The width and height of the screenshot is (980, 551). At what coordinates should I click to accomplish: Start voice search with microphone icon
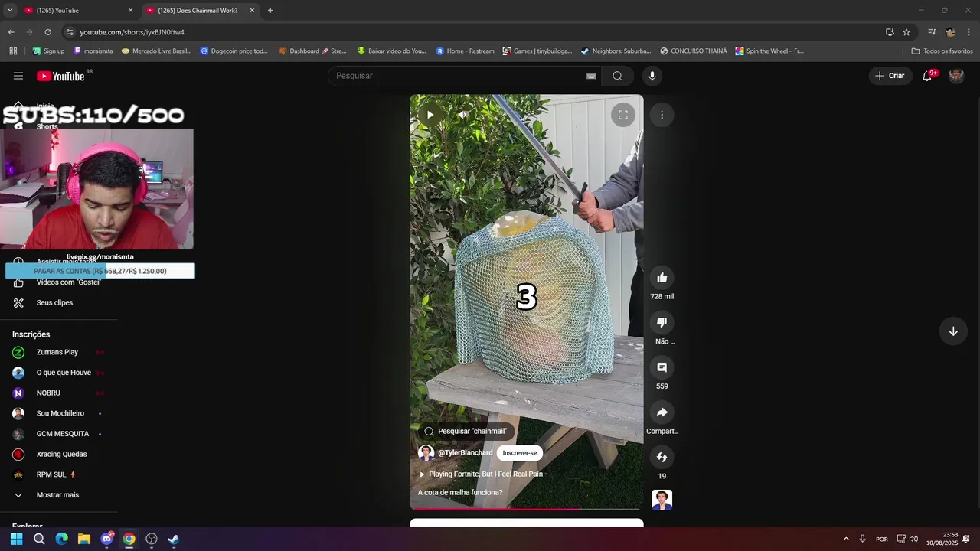point(652,76)
